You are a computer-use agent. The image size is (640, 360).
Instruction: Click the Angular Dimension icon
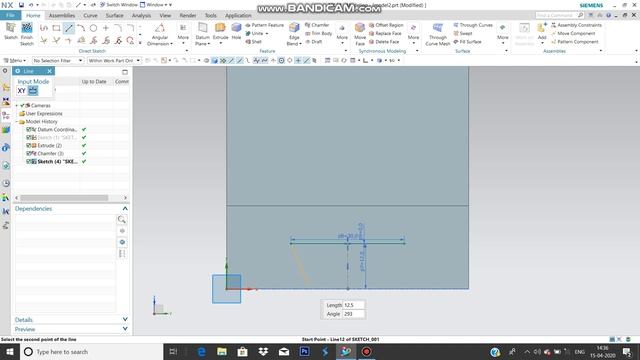click(x=160, y=28)
